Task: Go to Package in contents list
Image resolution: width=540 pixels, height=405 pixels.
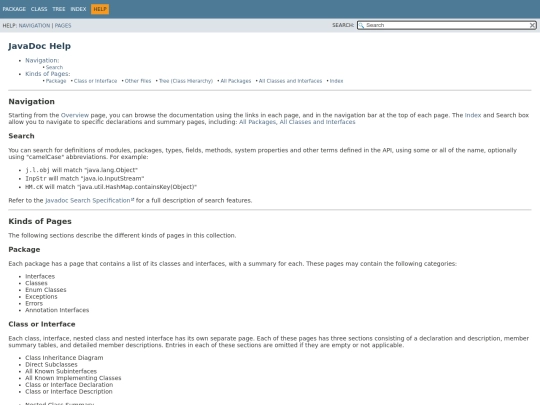Action: pos(56,81)
